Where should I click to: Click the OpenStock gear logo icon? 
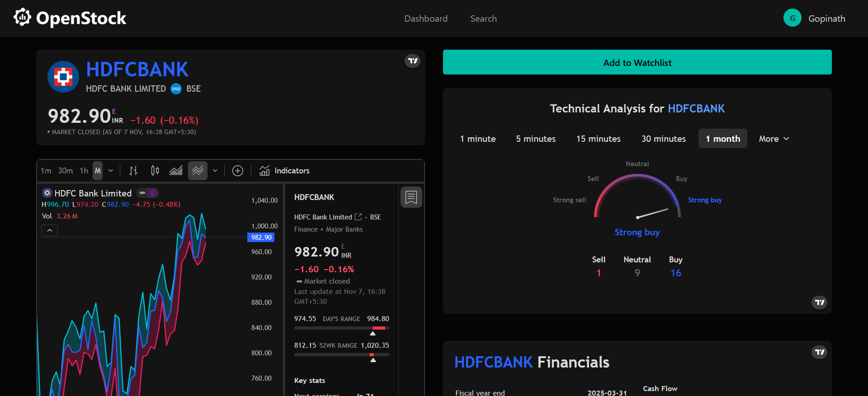pyautogui.click(x=22, y=18)
